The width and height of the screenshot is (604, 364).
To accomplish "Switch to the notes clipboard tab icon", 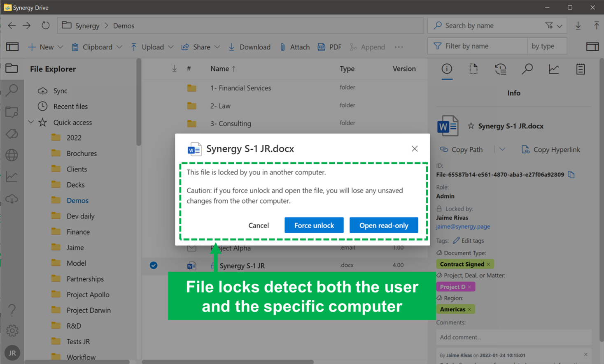I will point(581,69).
